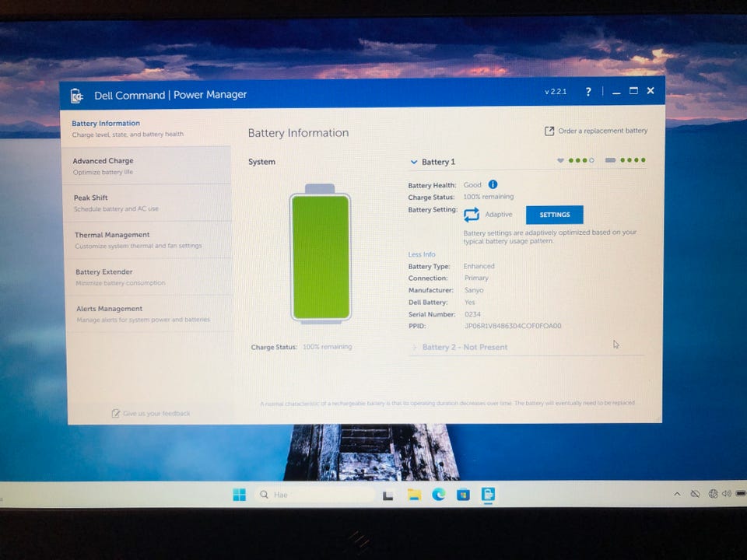Click the battery health heart icon
747x560 pixels.
(x=561, y=160)
